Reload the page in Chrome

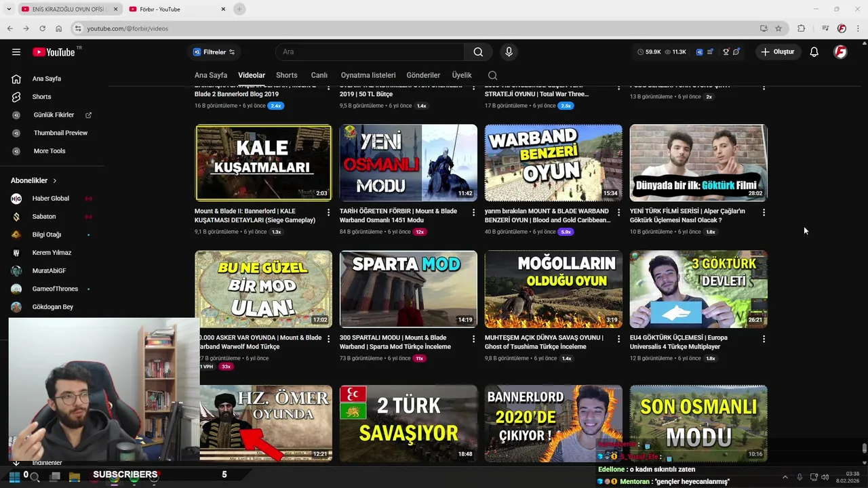42,28
